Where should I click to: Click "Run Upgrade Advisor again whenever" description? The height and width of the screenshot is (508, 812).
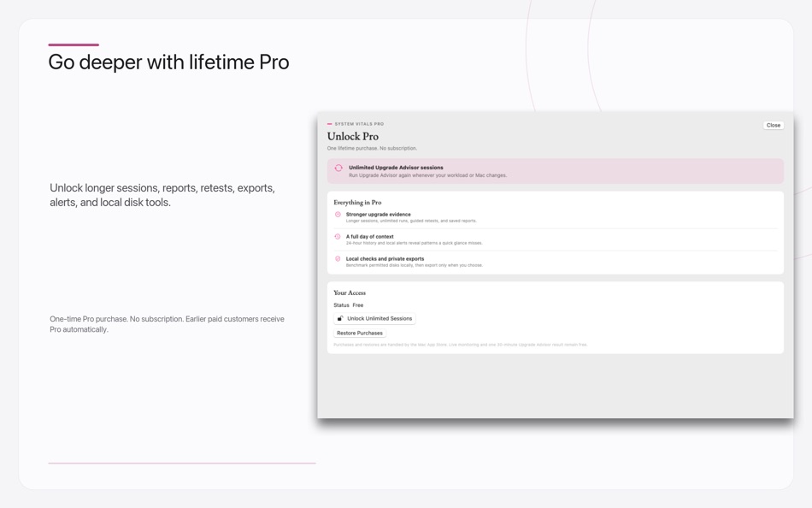(427, 175)
